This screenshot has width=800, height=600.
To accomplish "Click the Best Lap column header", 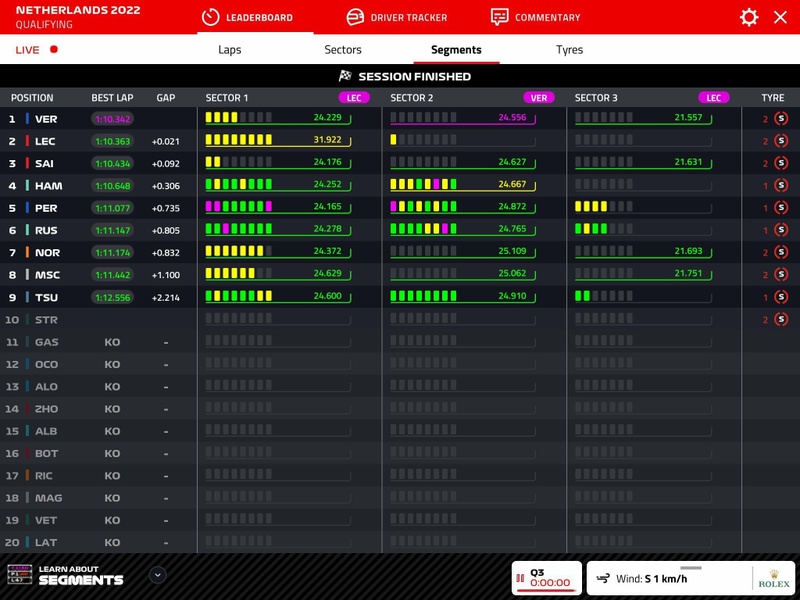I will [x=112, y=98].
